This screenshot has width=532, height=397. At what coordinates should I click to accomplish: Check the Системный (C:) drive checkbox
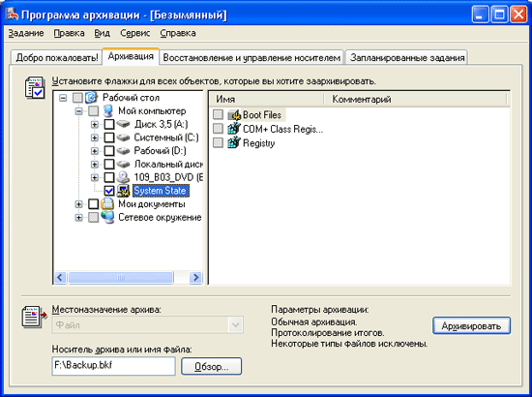coord(109,137)
